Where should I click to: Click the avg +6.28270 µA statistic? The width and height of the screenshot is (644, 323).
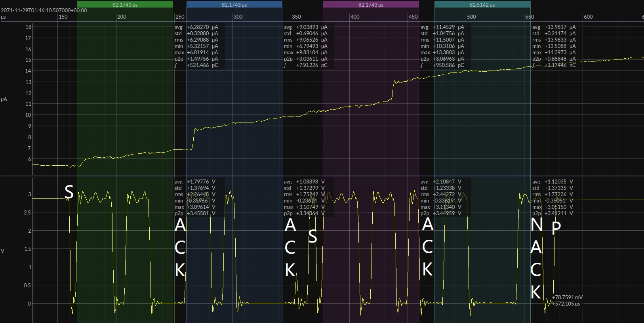(196, 27)
